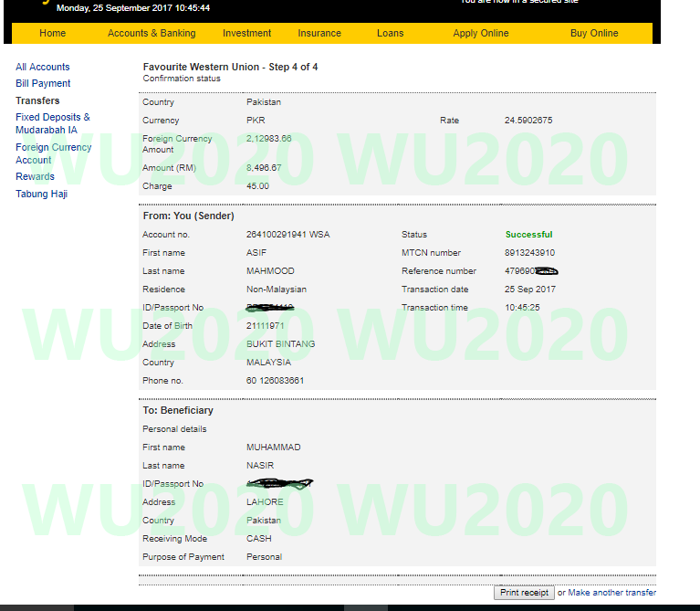Viewport: 700px width, 611px height.
Task: Click the Favourite Western Union step heading
Action: (x=230, y=67)
